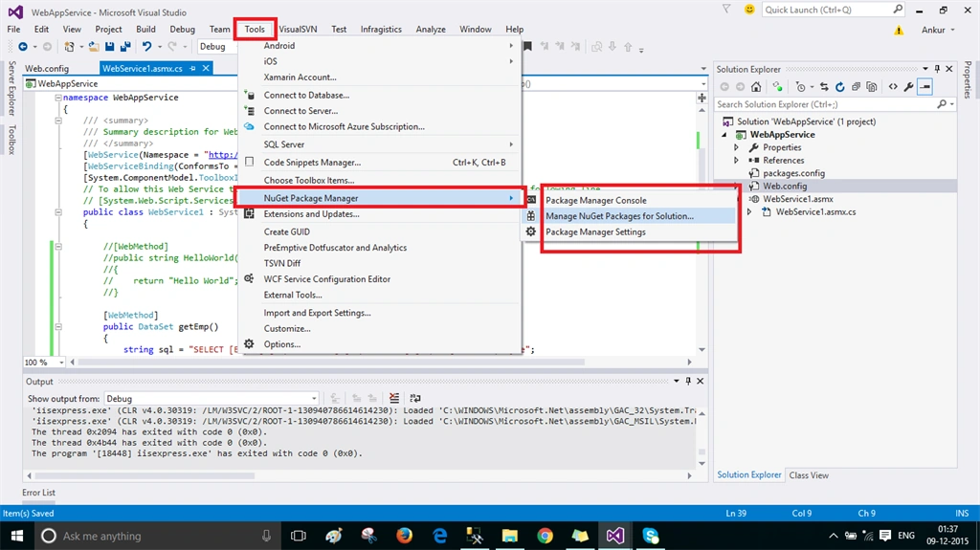980x550 pixels.
Task: Switch to the Class View tab
Action: pos(809,475)
